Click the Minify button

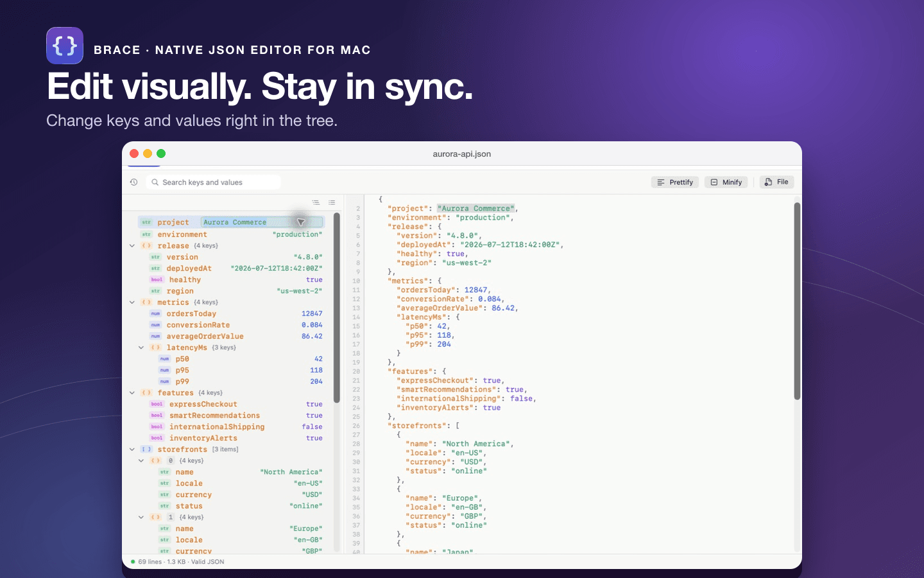[726, 182]
